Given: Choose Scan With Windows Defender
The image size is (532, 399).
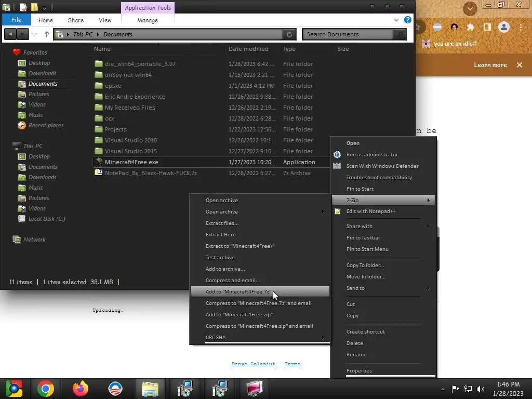Looking at the screenshot, I should [x=383, y=166].
